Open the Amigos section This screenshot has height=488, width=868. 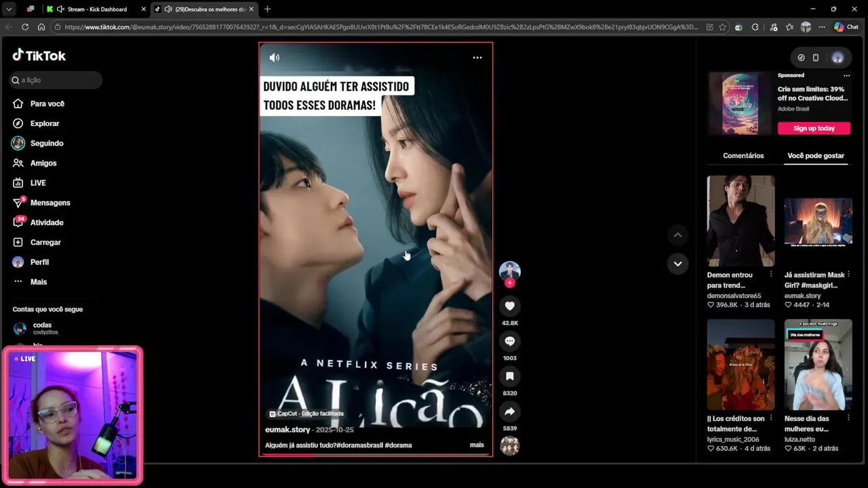[x=35, y=163]
